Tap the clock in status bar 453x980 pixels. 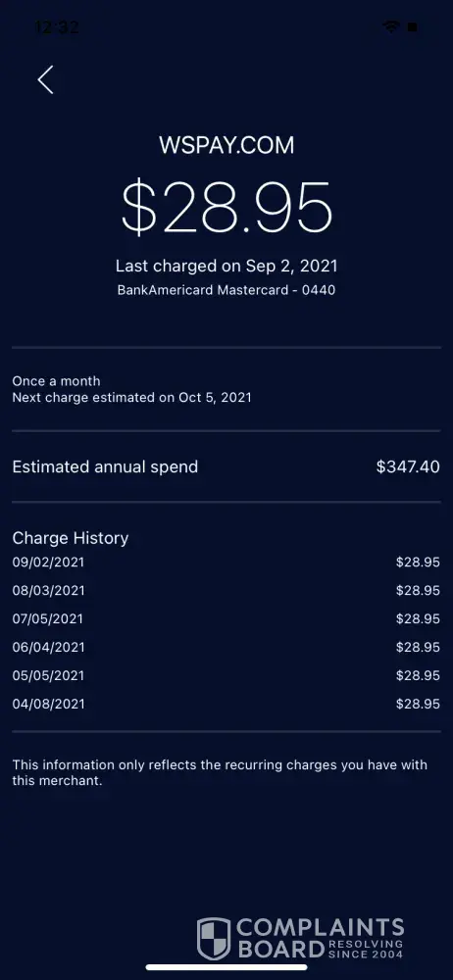click(57, 26)
